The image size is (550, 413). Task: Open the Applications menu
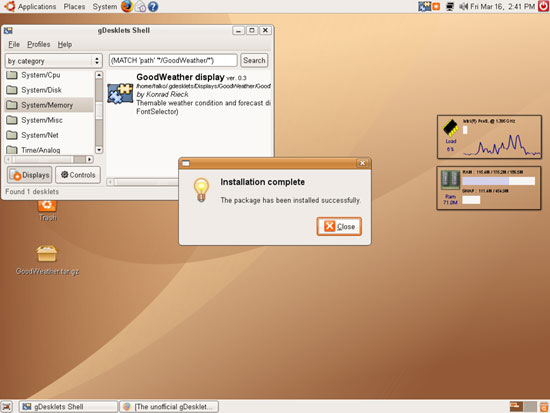(36, 6)
